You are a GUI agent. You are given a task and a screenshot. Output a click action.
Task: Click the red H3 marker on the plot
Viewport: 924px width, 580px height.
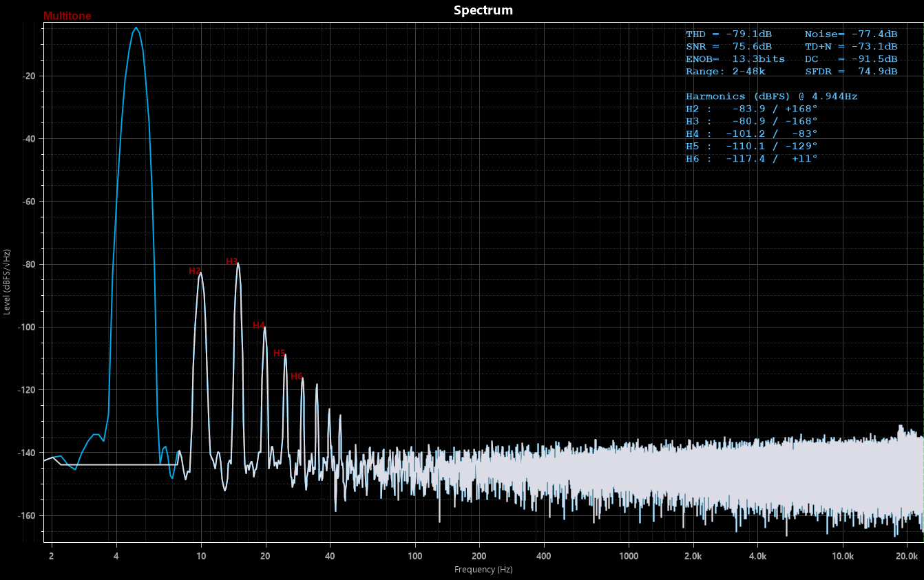click(x=232, y=261)
